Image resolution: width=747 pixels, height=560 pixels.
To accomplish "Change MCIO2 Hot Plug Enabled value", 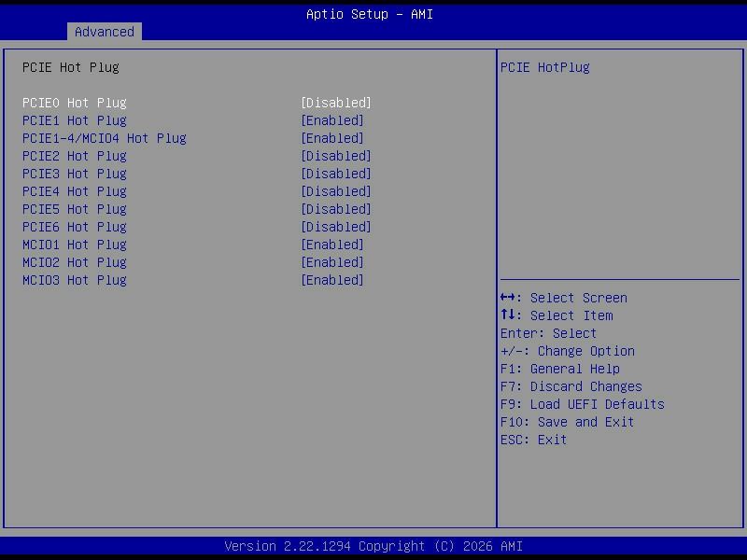I will [x=332, y=262].
